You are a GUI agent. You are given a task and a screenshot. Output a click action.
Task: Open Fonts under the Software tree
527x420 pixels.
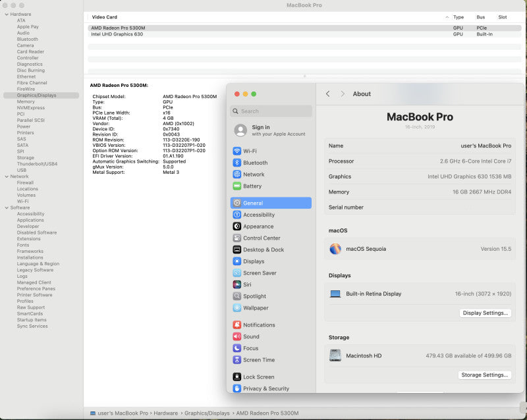(23, 246)
